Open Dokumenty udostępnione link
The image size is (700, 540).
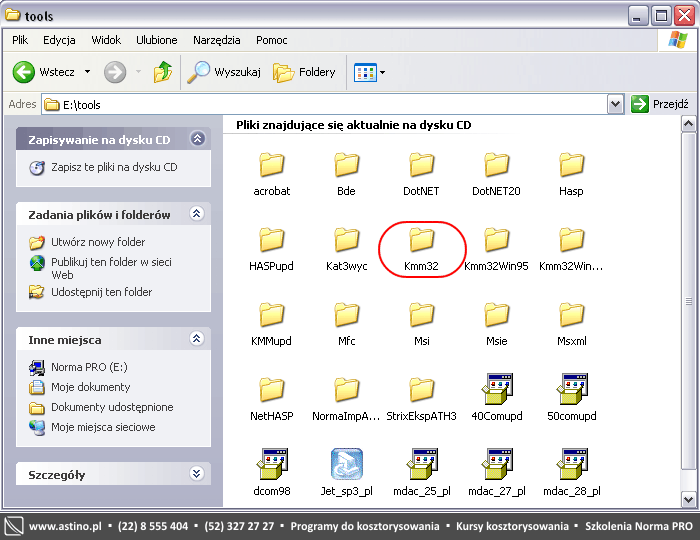101,407
